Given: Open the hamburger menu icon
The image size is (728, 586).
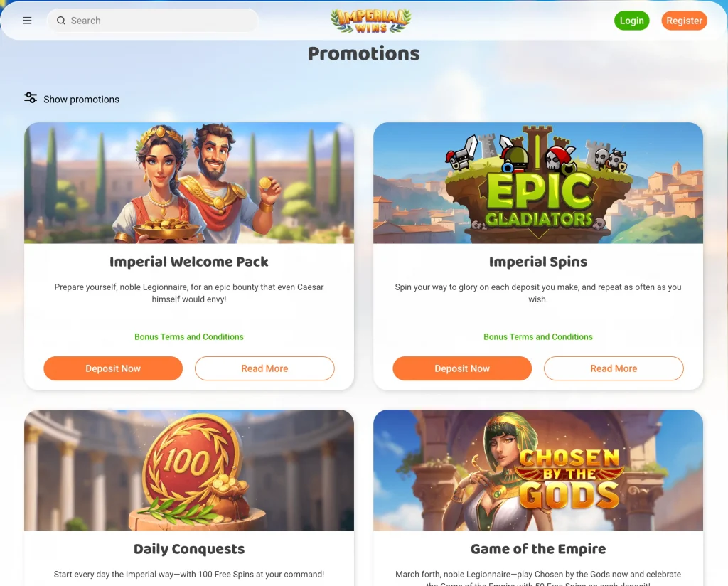Looking at the screenshot, I should coord(28,21).
